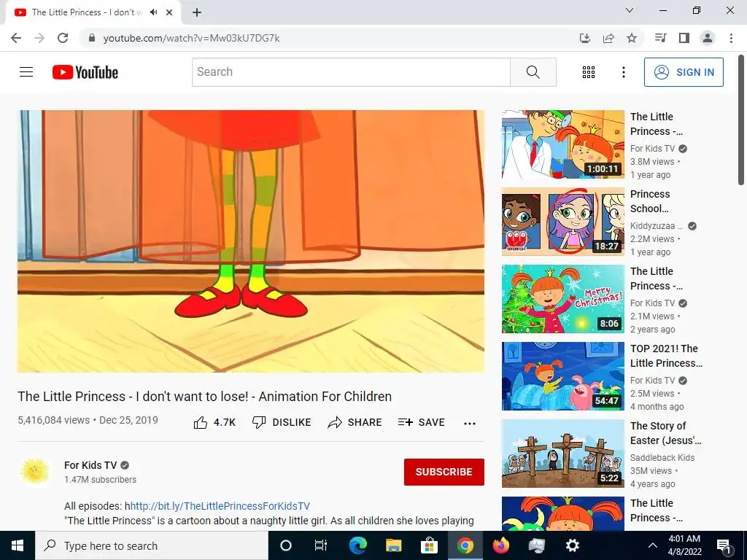Click the SIGN IN button

(x=684, y=72)
